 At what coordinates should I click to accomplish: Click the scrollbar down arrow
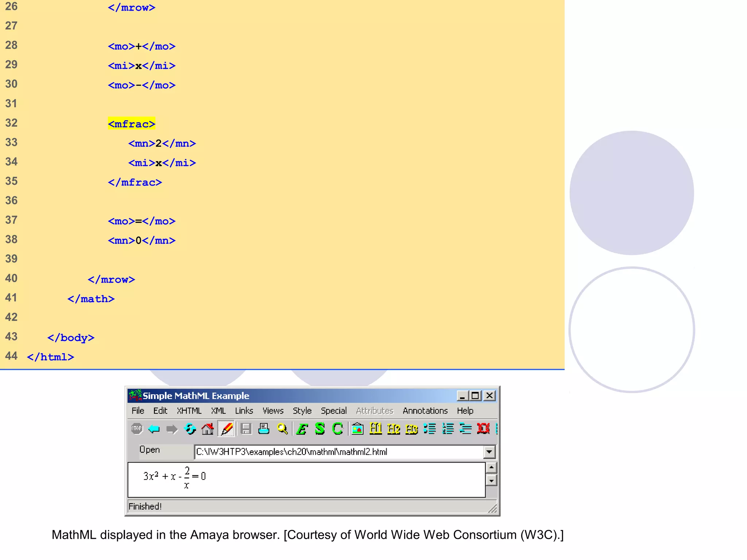491,481
